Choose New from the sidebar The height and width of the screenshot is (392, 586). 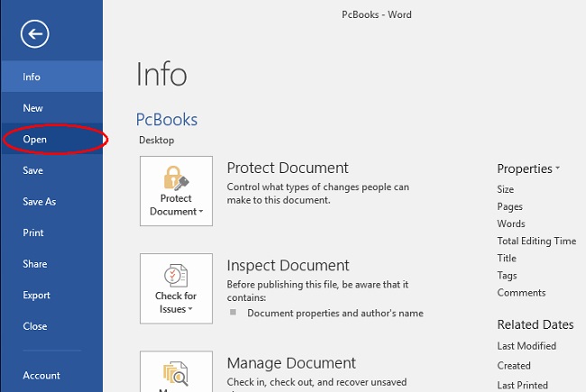click(51, 108)
